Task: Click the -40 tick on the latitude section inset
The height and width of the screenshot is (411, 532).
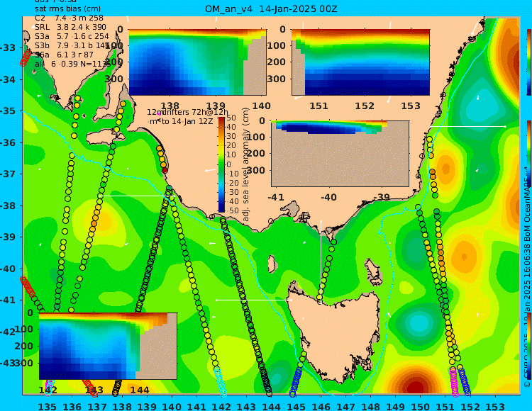Action: [328, 197]
